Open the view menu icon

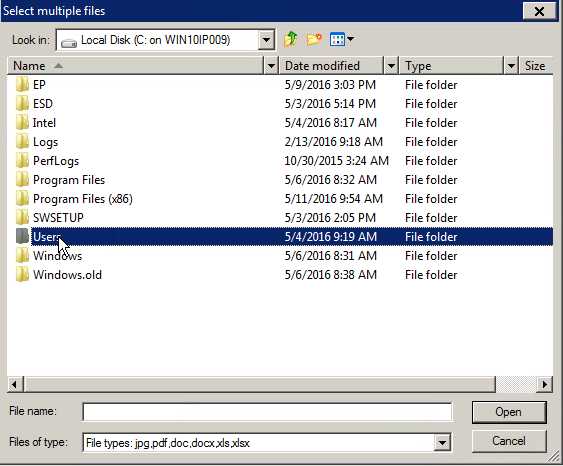point(341,39)
